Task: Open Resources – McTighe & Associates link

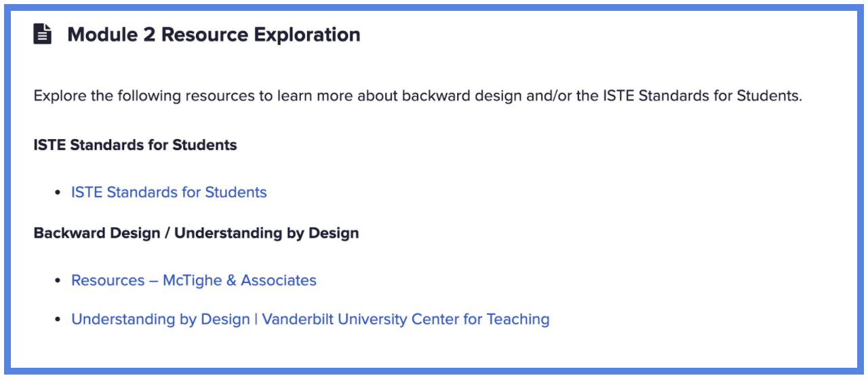Action: click(194, 280)
